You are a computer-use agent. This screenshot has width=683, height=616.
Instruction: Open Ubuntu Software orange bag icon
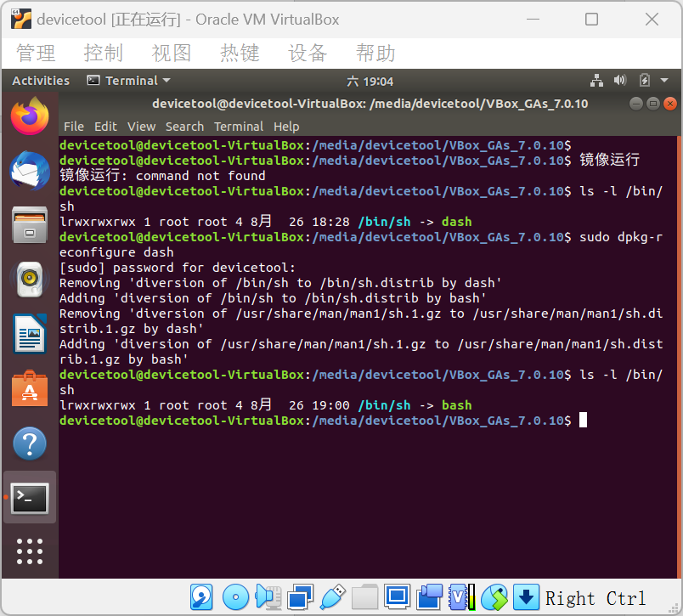(x=30, y=388)
